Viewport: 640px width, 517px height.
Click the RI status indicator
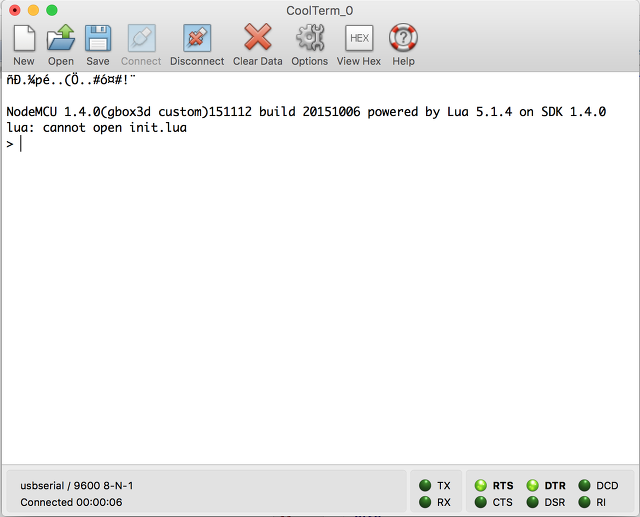[584, 501]
